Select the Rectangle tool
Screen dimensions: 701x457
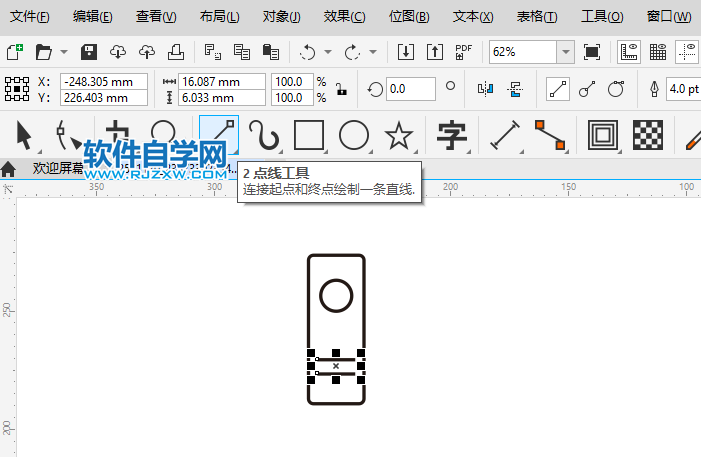click(309, 135)
